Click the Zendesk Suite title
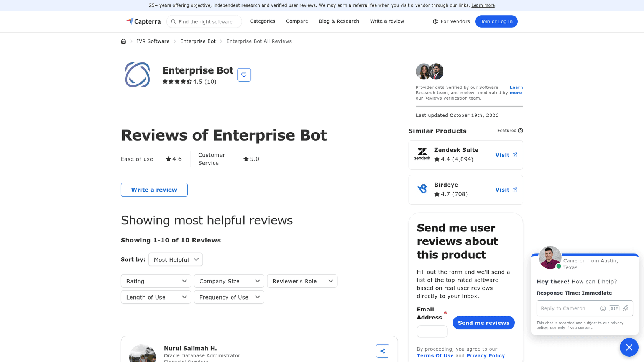The width and height of the screenshot is (644, 362). click(456, 150)
